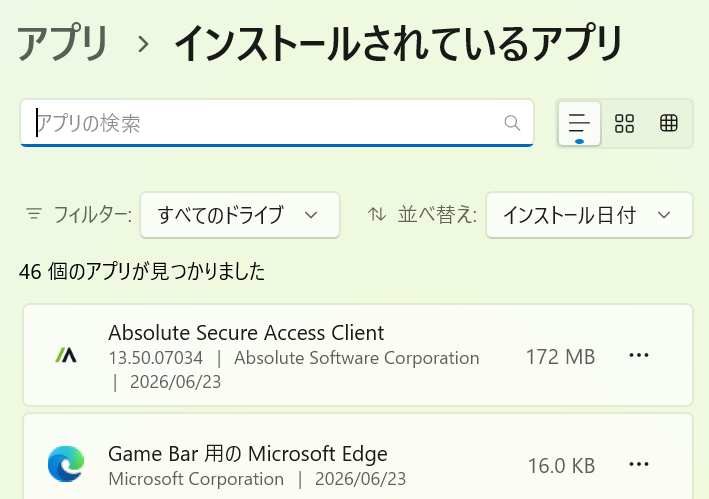
Task: Select the Game Bar 用の Microsoft Edge entry
Action: tap(358, 457)
